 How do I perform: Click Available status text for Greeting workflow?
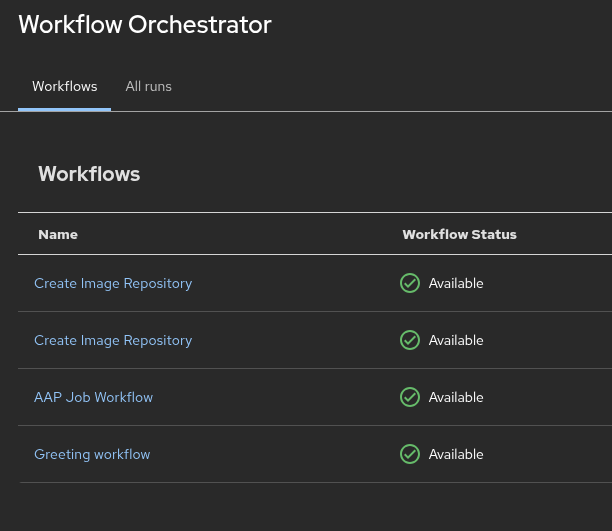pyautogui.click(x=456, y=454)
